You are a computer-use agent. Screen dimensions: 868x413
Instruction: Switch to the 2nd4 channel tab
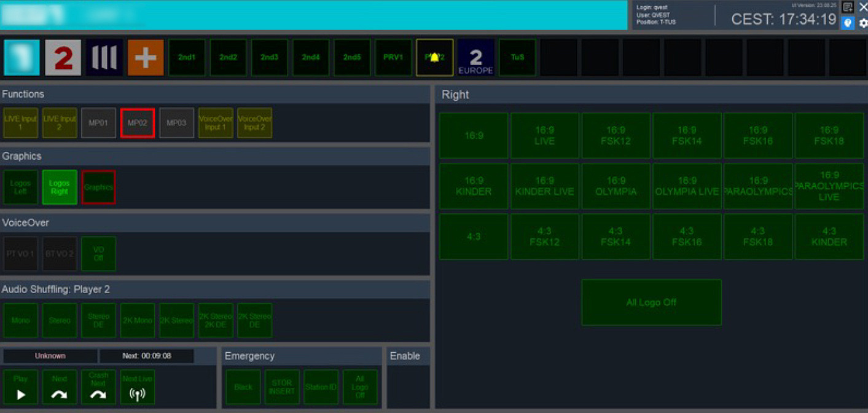click(x=311, y=58)
